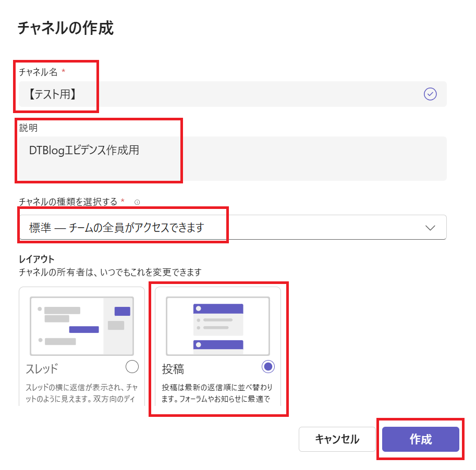Select the 投稿 layout radio button

(268, 367)
